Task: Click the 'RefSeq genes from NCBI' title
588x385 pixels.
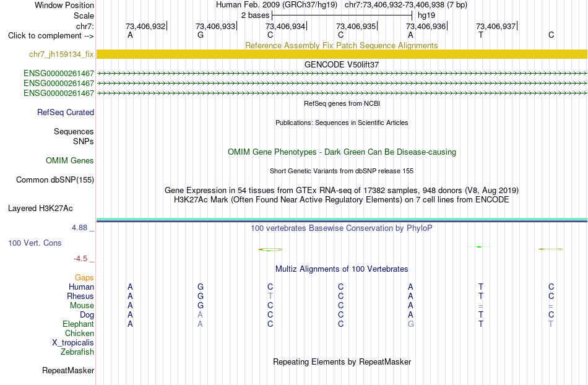Action: pos(342,103)
